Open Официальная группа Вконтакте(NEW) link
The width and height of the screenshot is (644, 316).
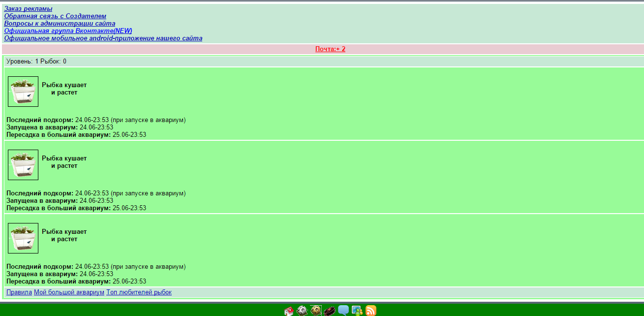click(x=68, y=31)
